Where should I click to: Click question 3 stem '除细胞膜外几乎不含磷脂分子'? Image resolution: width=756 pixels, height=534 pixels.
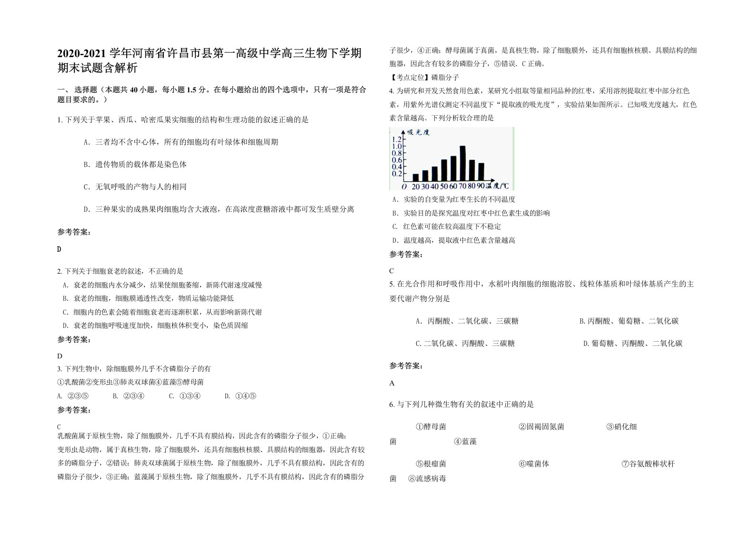pos(134,369)
